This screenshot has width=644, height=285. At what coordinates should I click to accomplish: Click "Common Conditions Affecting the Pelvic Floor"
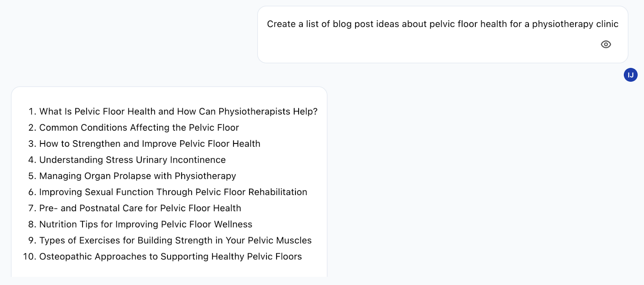pyautogui.click(x=139, y=127)
